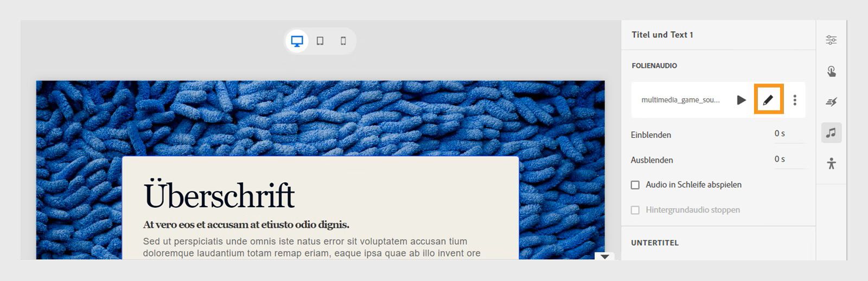Enable Audio in Schleife abspielen checkbox
This screenshot has width=868, height=281.
(635, 185)
